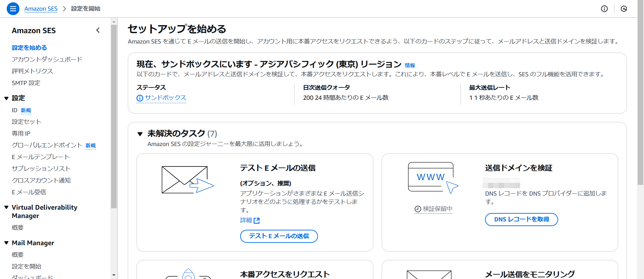Click the hexagon settings icon at top right
Viewport: 644px width, 279px height.
coord(624,9)
